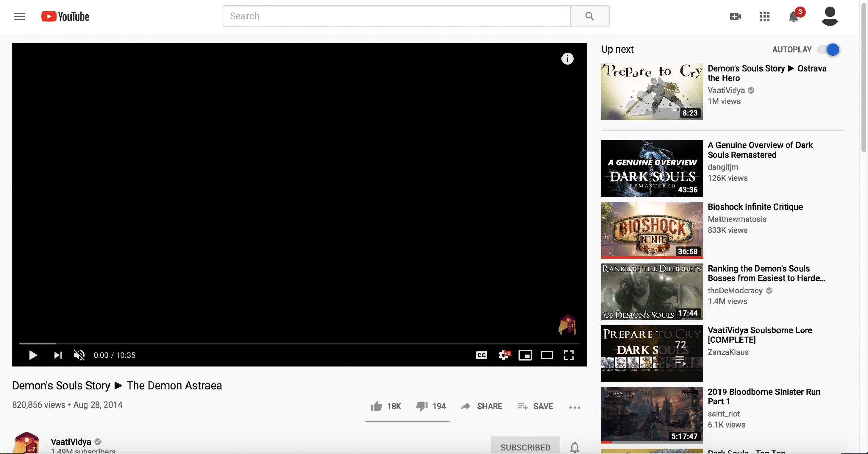Open Bioshock Infinite Critique title

(x=755, y=206)
